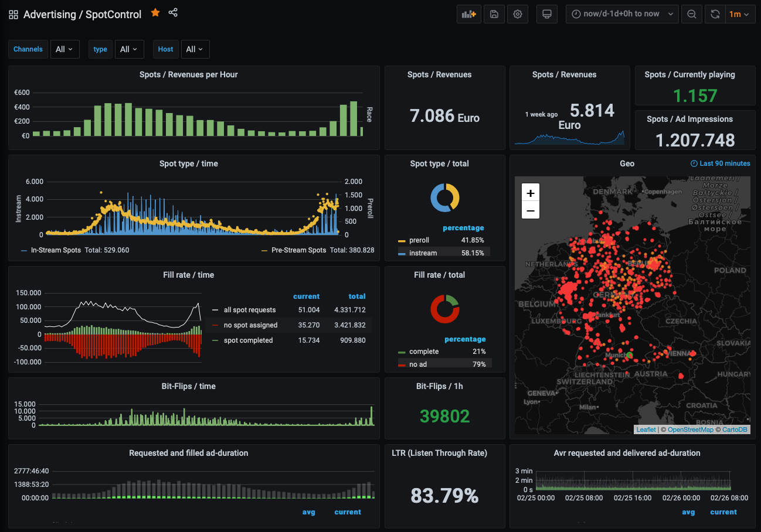This screenshot has height=532, width=761.
Task: Click red no ad legend color swatch
Action: (402, 365)
